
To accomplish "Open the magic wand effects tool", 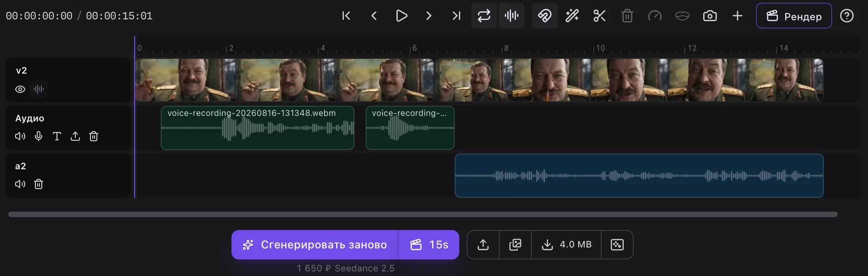I will [x=572, y=16].
